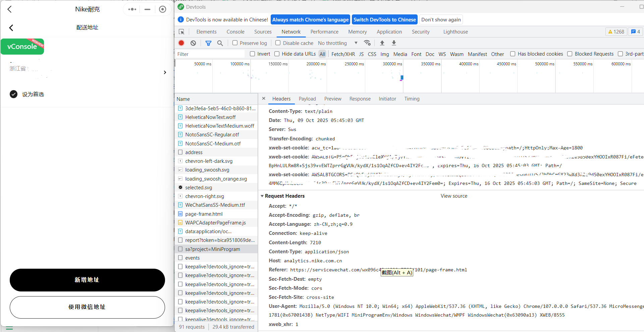Toggle the network filter funnel icon
The width and height of the screenshot is (644, 332).
[x=208, y=43]
